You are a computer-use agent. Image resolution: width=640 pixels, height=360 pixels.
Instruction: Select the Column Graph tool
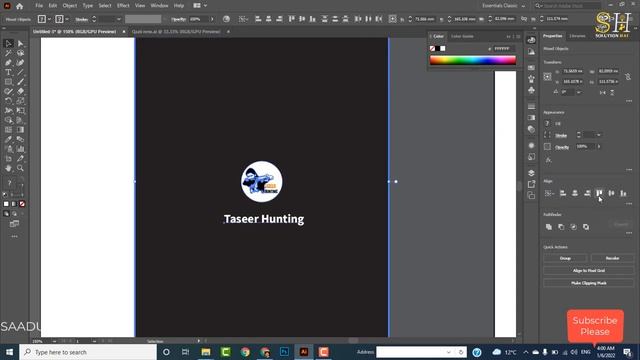[20, 149]
